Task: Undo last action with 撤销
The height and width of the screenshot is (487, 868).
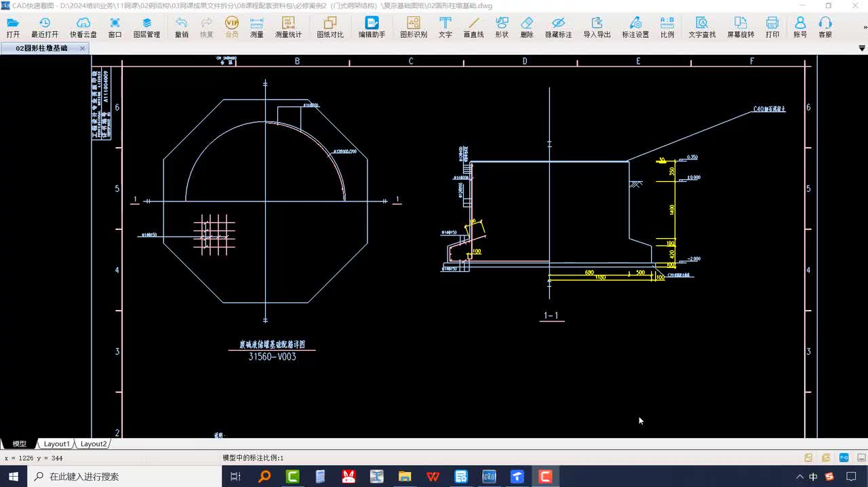Action: coord(181,28)
